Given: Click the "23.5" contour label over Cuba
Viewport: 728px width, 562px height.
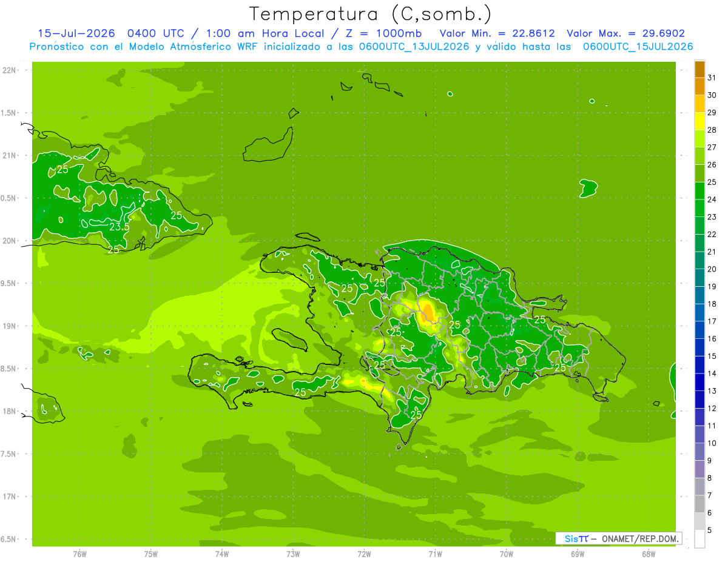Looking at the screenshot, I should [x=120, y=227].
